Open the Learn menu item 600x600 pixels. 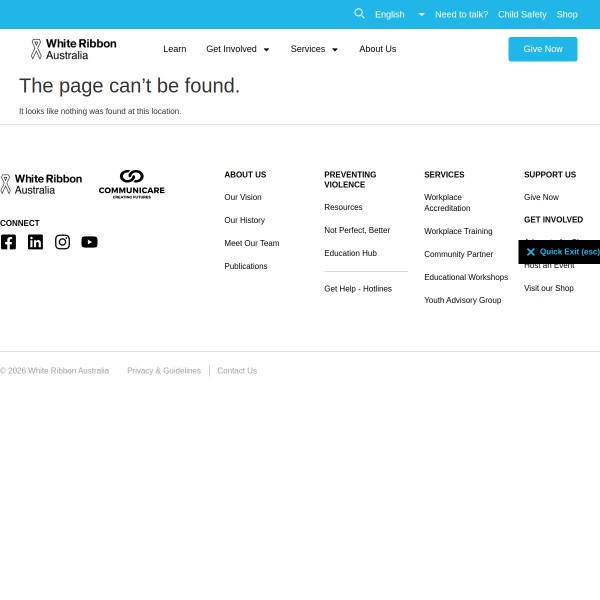[x=174, y=49]
